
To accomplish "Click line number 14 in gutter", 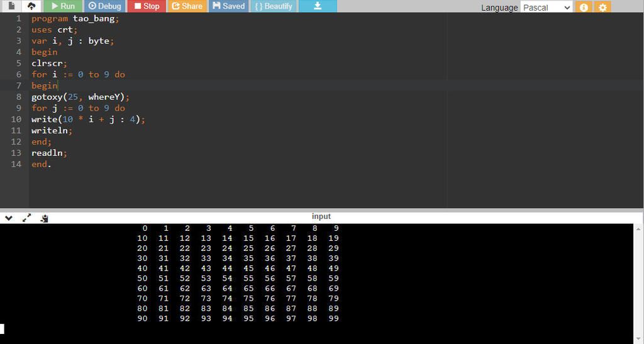I will (x=16, y=164).
